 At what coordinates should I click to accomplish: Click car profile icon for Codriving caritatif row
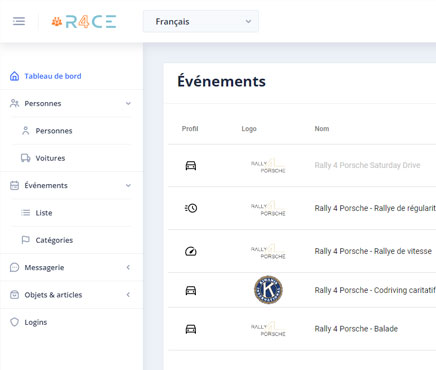click(191, 290)
